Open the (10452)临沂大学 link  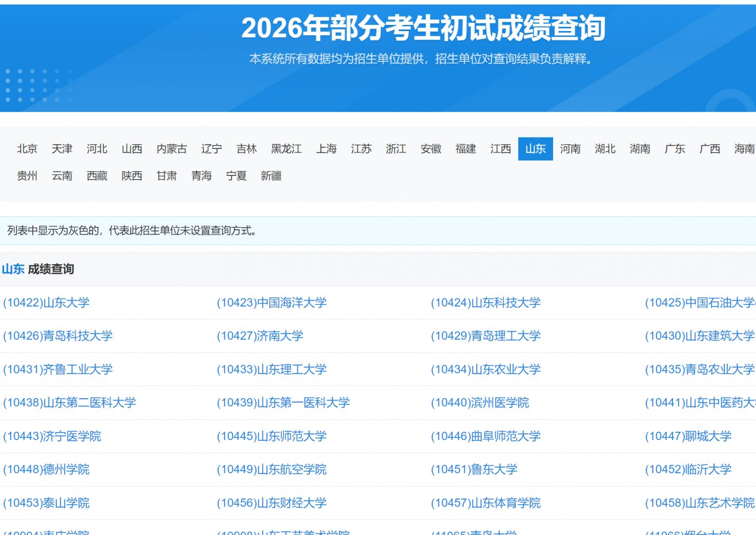688,470
